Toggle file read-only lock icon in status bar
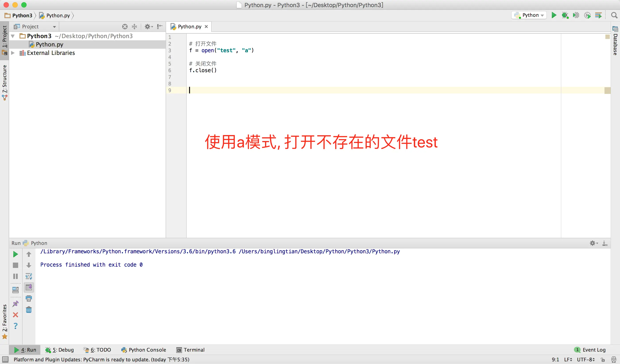620x364 pixels. pos(603,360)
